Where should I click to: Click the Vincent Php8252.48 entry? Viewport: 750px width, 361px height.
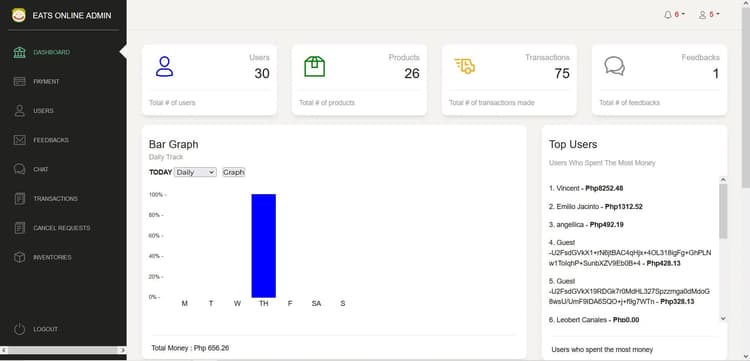pos(586,188)
